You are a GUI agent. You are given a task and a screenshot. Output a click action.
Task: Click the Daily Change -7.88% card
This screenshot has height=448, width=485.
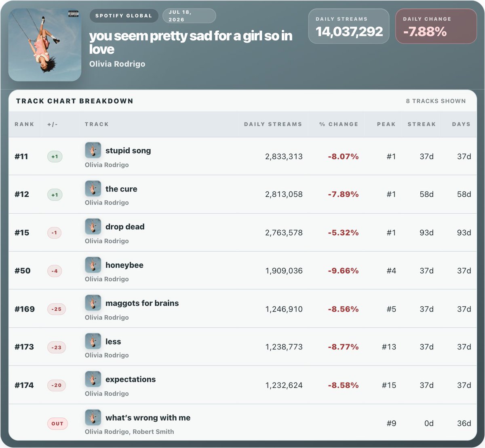436,26
